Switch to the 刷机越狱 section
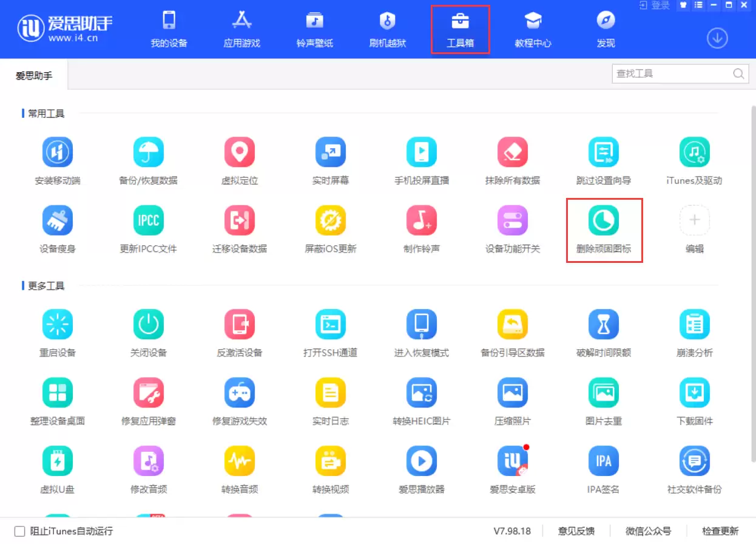Viewport: 756px width, 544px height. point(388,30)
